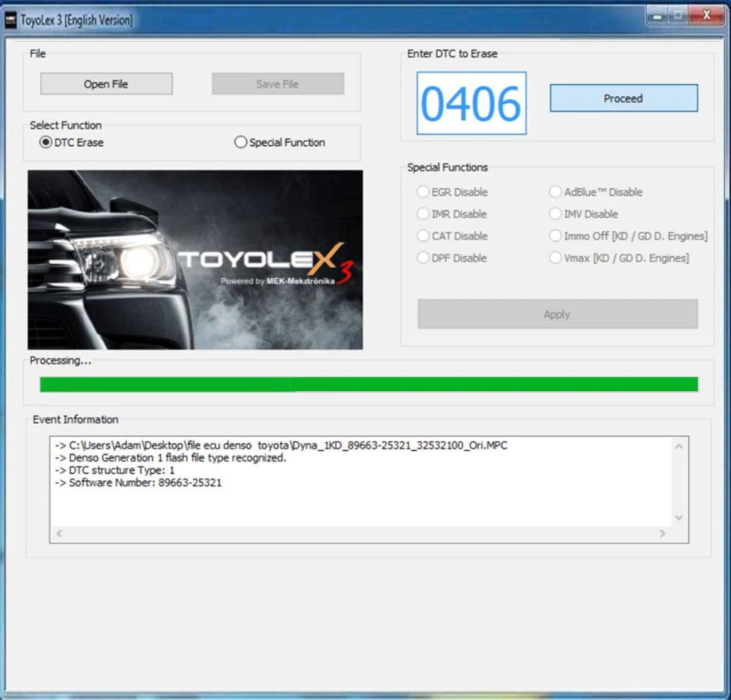Select the Special Function radio option
The width and height of the screenshot is (731, 700).
[x=241, y=143]
